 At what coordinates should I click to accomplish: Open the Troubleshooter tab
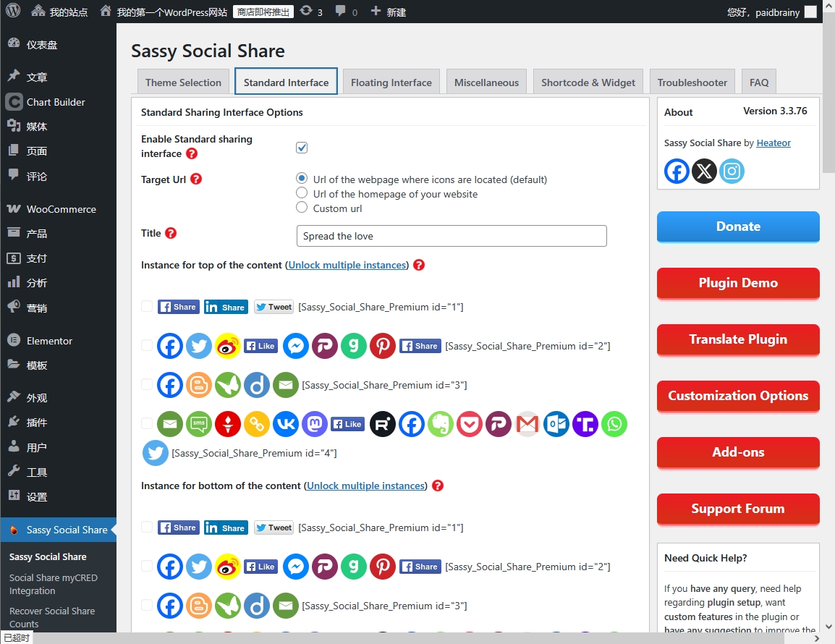(x=692, y=82)
